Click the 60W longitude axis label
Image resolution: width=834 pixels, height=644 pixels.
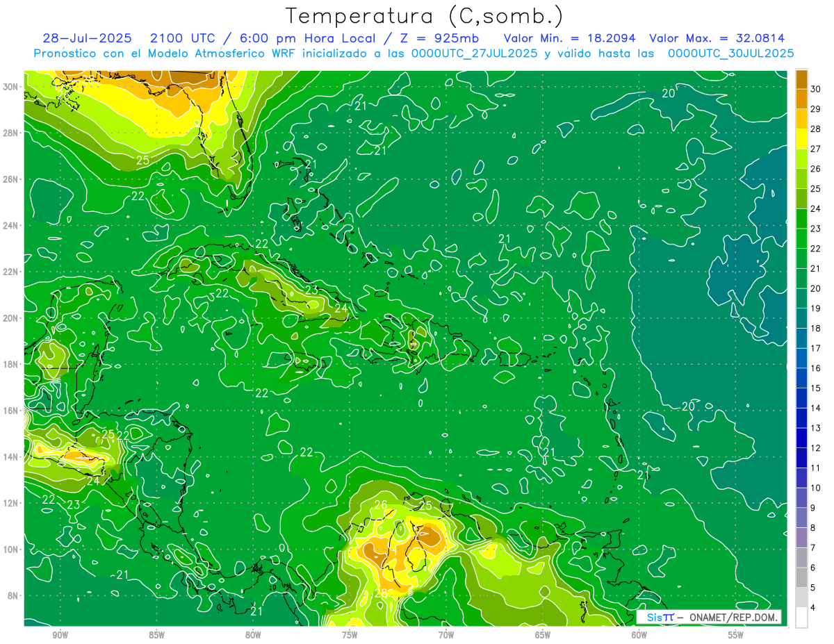pos(639,635)
